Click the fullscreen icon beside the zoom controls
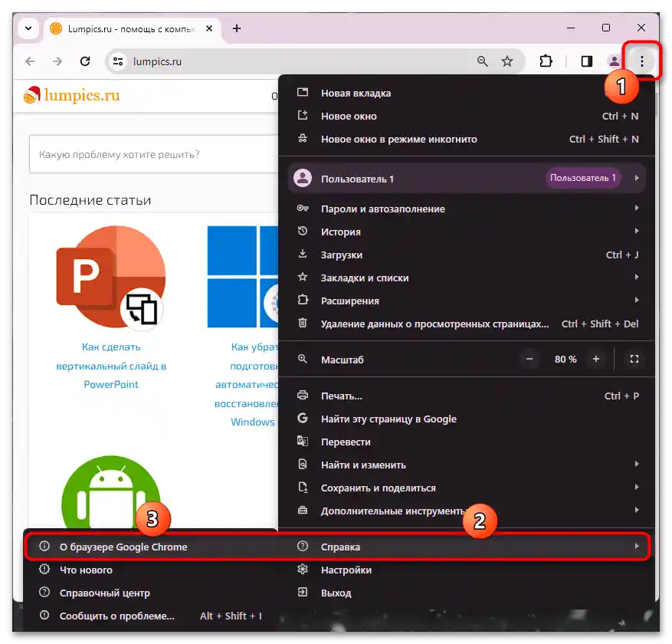Image resolution: width=672 pixels, height=644 pixels. (634, 359)
